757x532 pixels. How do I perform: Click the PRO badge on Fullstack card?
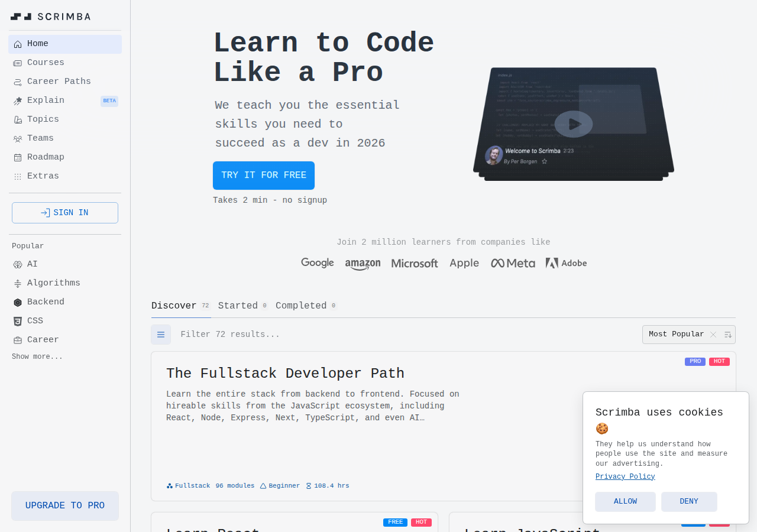(695, 362)
